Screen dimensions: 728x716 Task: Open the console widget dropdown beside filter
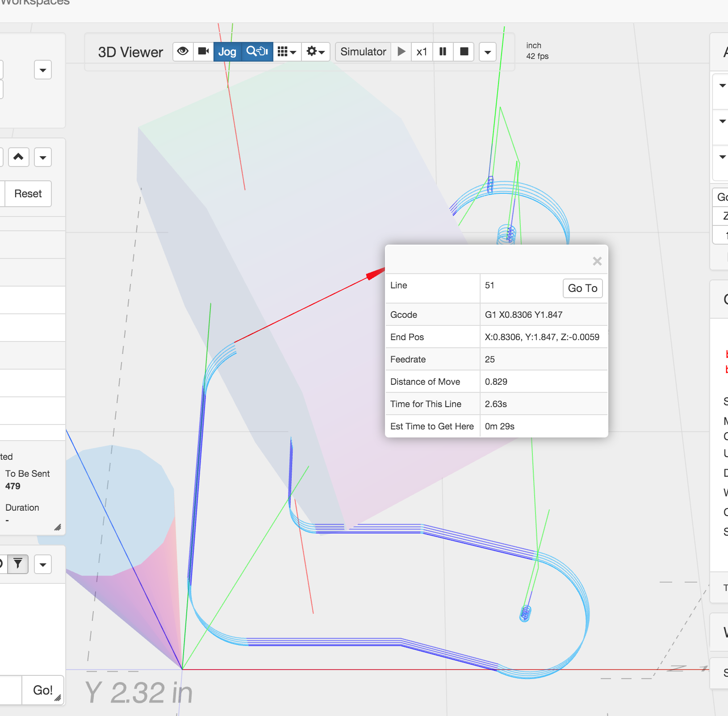pyautogui.click(x=43, y=565)
